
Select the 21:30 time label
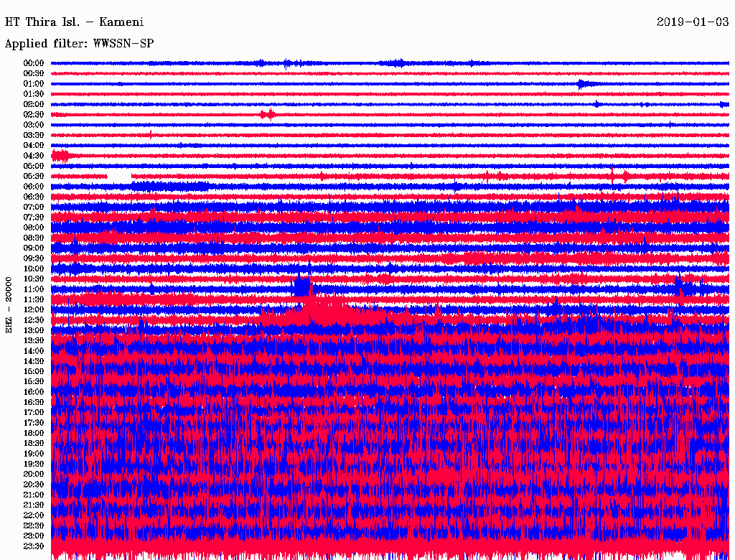click(34, 505)
